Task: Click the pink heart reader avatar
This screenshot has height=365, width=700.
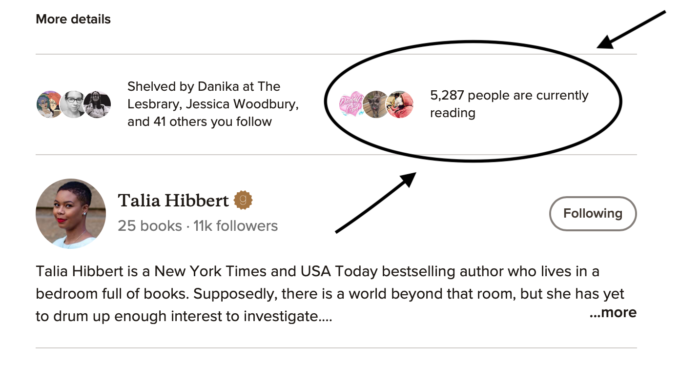Action: coord(351,104)
